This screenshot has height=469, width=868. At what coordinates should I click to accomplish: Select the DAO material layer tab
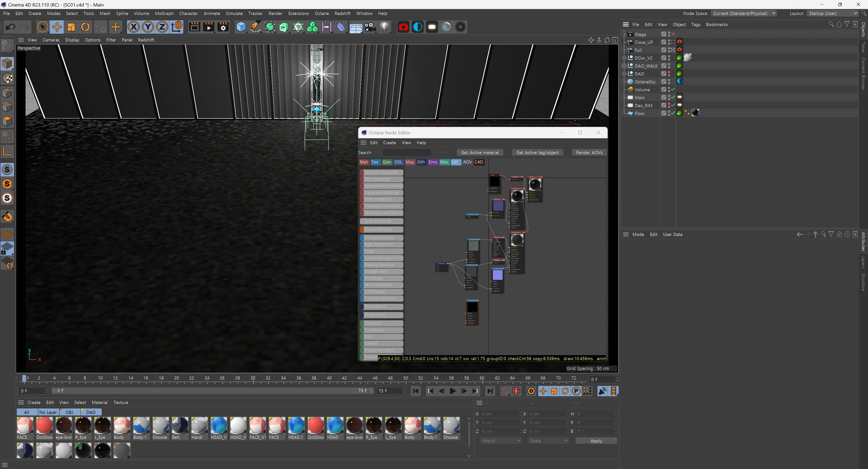coord(91,412)
